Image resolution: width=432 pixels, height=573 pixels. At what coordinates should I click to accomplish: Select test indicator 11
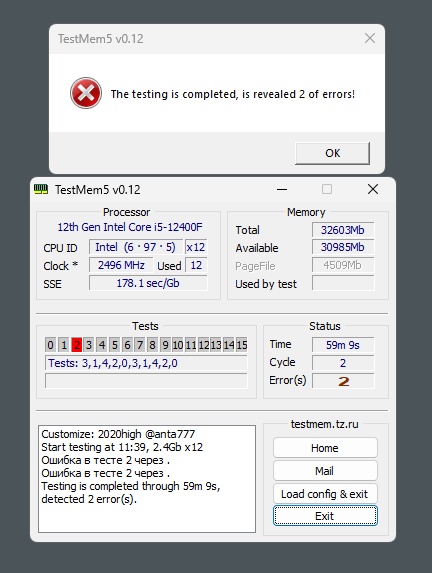pos(191,345)
